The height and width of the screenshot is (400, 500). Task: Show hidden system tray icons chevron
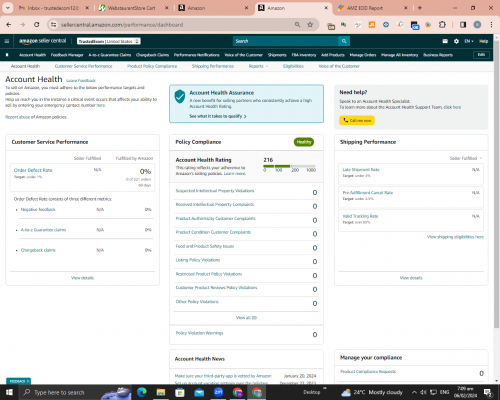point(414,392)
